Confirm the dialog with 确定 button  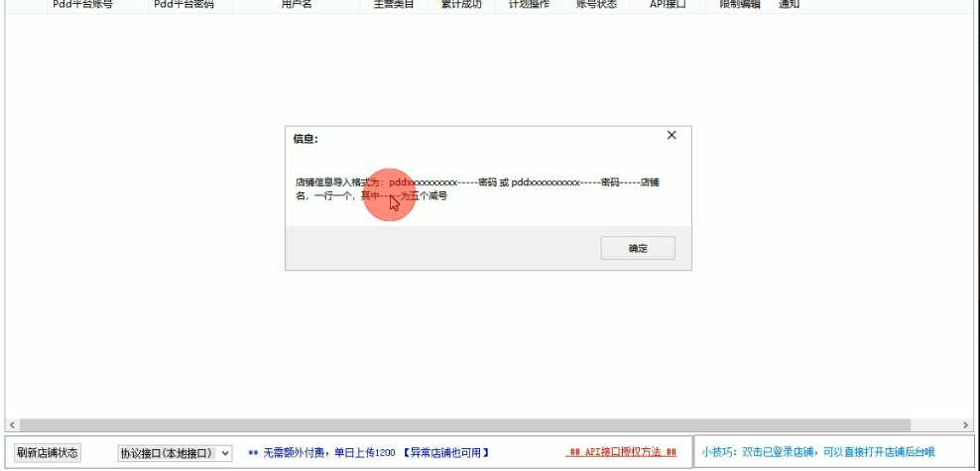pos(638,248)
